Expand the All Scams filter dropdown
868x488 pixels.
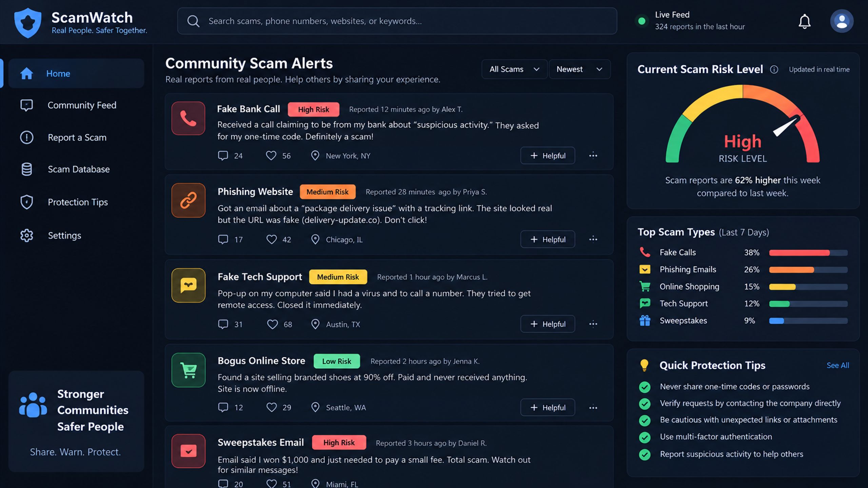coord(514,69)
